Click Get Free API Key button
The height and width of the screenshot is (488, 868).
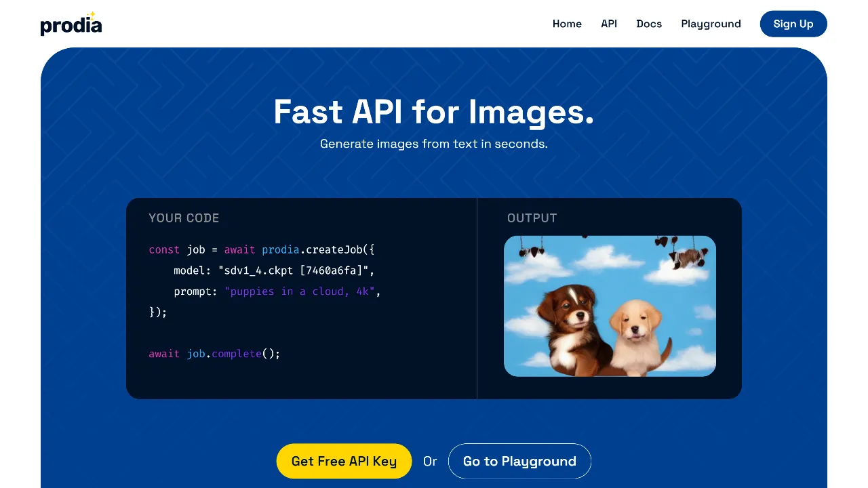[x=344, y=461]
